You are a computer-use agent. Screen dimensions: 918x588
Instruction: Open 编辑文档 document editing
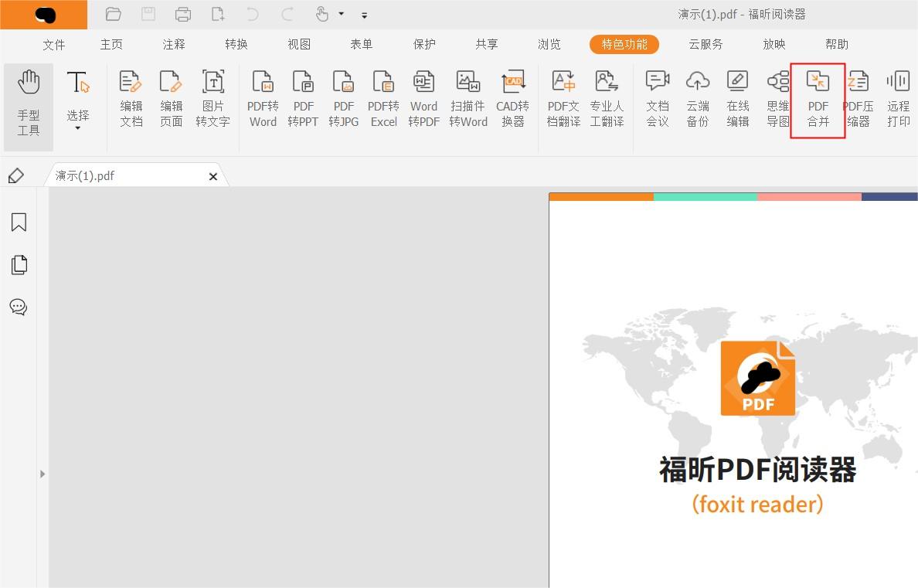pos(130,99)
